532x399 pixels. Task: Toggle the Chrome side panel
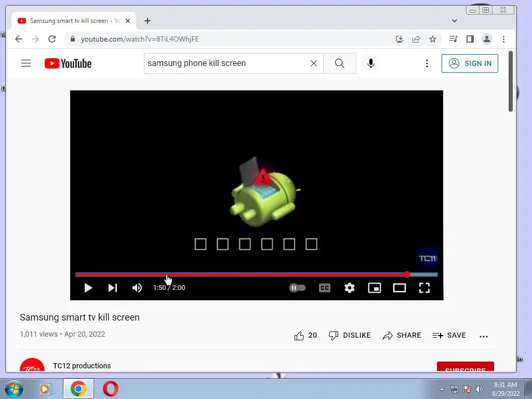point(470,39)
